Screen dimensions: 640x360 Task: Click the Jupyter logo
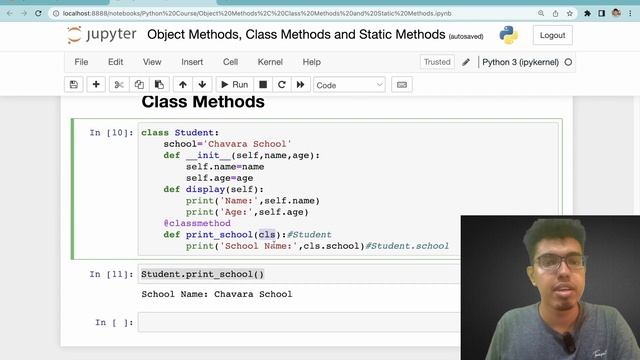(102, 35)
